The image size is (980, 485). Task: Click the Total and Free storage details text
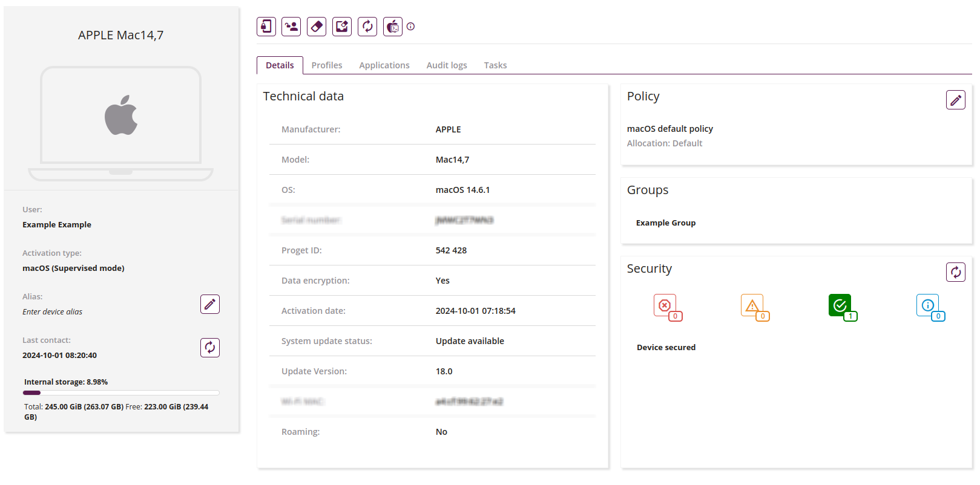(116, 412)
